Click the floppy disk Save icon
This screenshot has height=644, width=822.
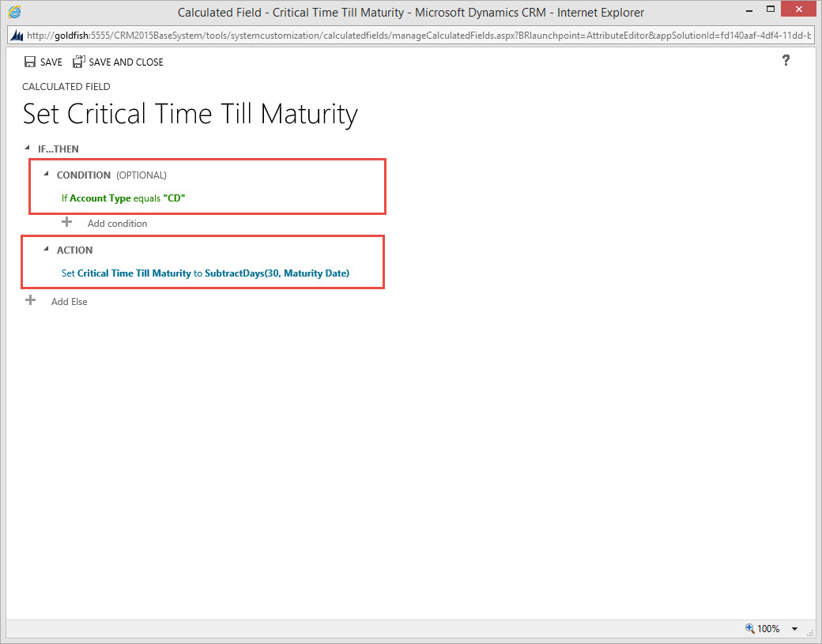point(29,62)
